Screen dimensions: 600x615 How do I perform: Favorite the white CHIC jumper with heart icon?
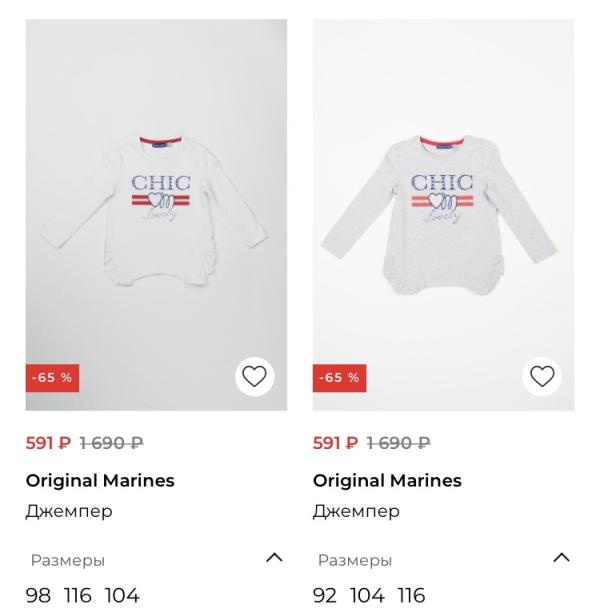(x=254, y=377)
